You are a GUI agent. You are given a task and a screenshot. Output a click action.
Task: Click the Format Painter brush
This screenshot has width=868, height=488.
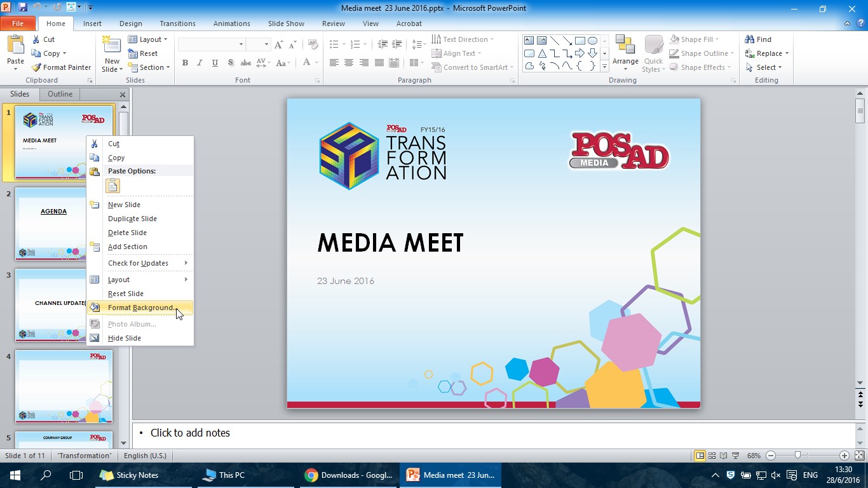coord(37,67)
